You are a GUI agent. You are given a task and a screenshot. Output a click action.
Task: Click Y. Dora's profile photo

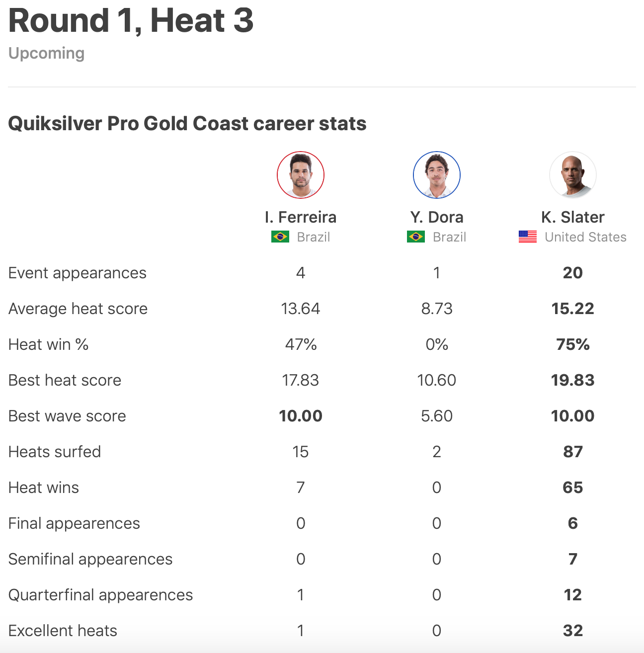pos(437,175)
